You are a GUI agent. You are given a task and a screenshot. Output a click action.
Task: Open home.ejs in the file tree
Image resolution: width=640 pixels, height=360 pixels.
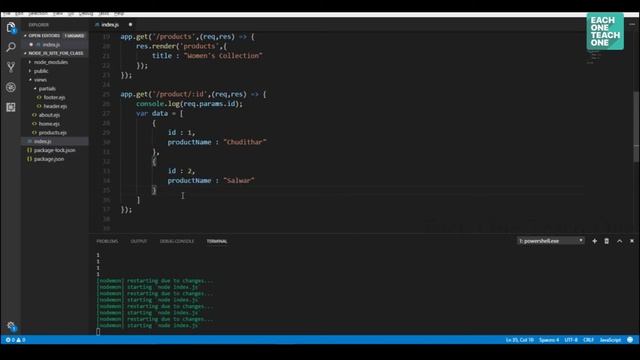click(x=49, y=124)
